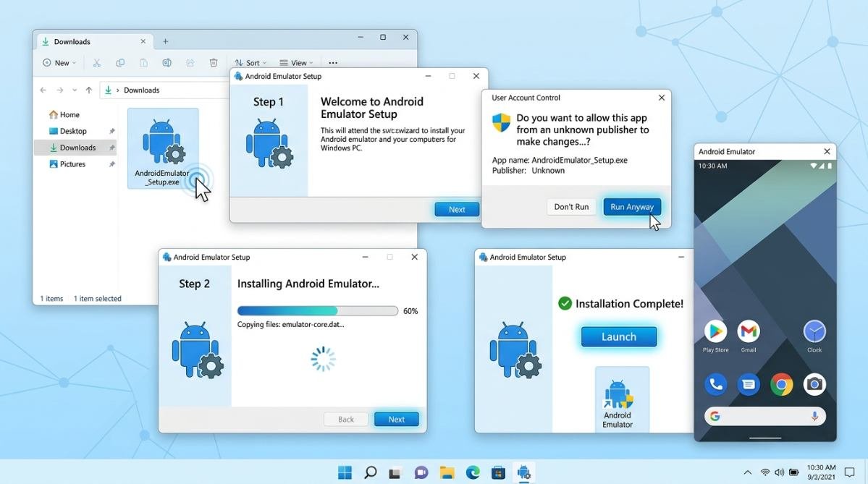Click the Paste icon in Explorer toolbar

point(143,63)
